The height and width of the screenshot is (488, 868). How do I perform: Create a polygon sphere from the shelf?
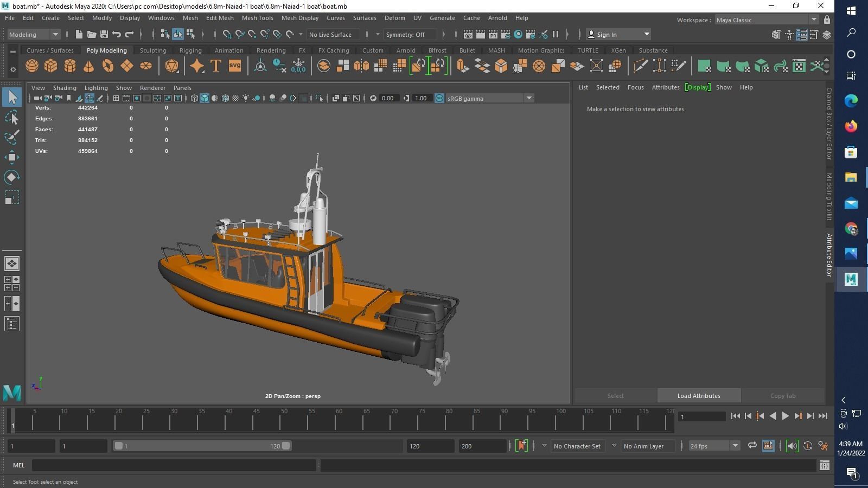click(32, 66)
